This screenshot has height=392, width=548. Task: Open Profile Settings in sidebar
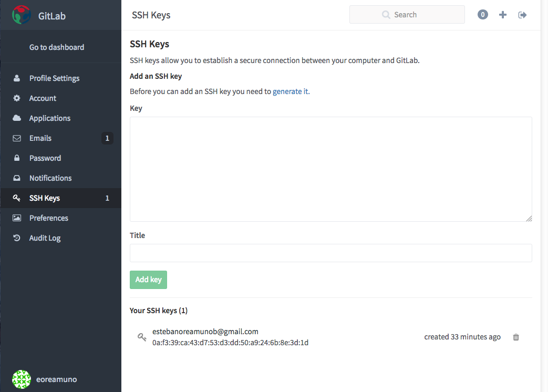54,78
